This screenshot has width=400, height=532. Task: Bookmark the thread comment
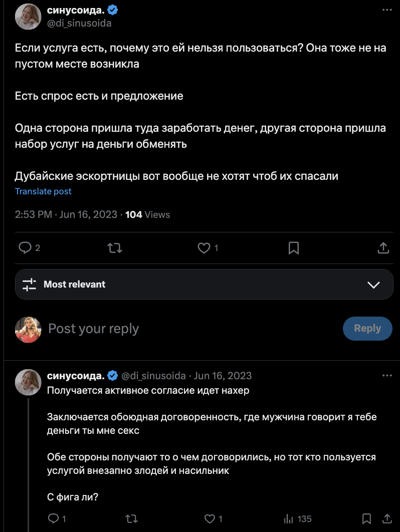pos(366,519)
